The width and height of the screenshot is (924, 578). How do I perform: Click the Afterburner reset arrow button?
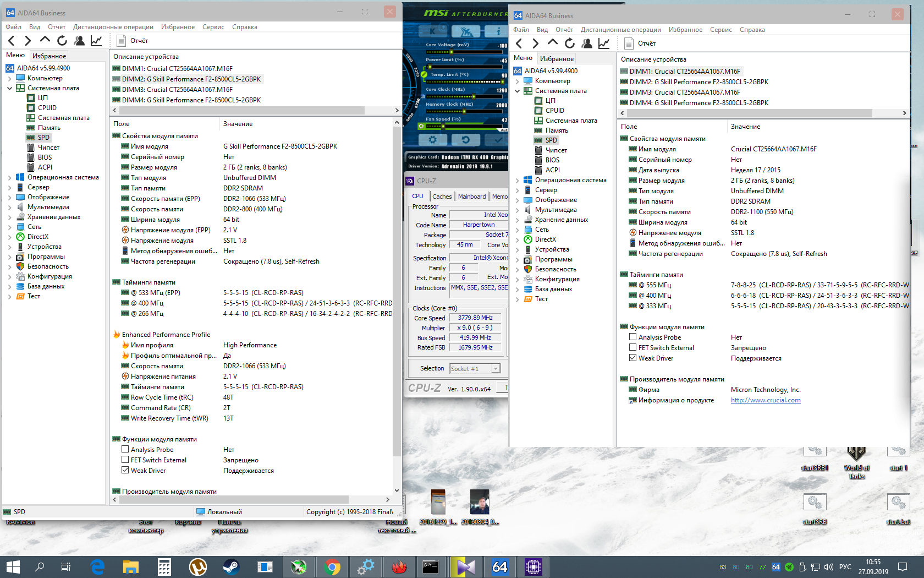pos(465,140)
